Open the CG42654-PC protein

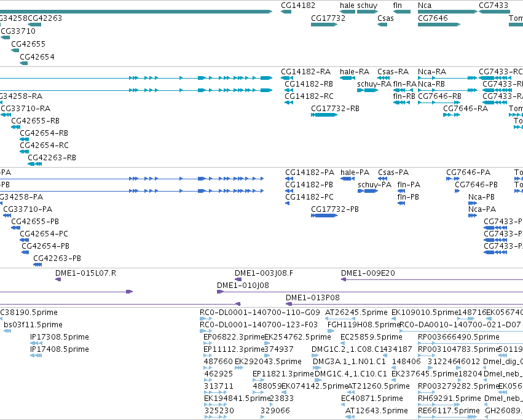[x=44, y=234]
